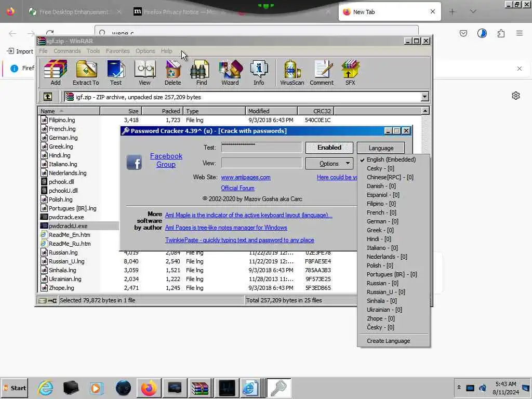
Task: Open the Favorites menu
Action: pyautogui.click(x=118, y=51)
